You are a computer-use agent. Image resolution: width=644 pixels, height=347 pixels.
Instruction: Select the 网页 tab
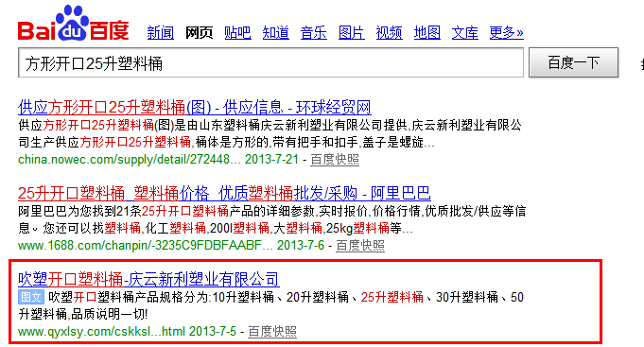tap(199, 32)
